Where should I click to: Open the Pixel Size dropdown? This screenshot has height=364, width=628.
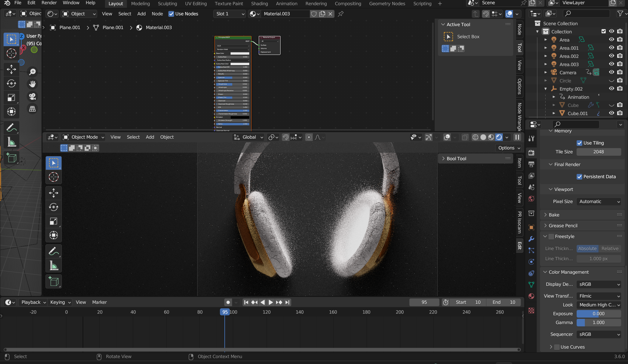click(599, 201)
